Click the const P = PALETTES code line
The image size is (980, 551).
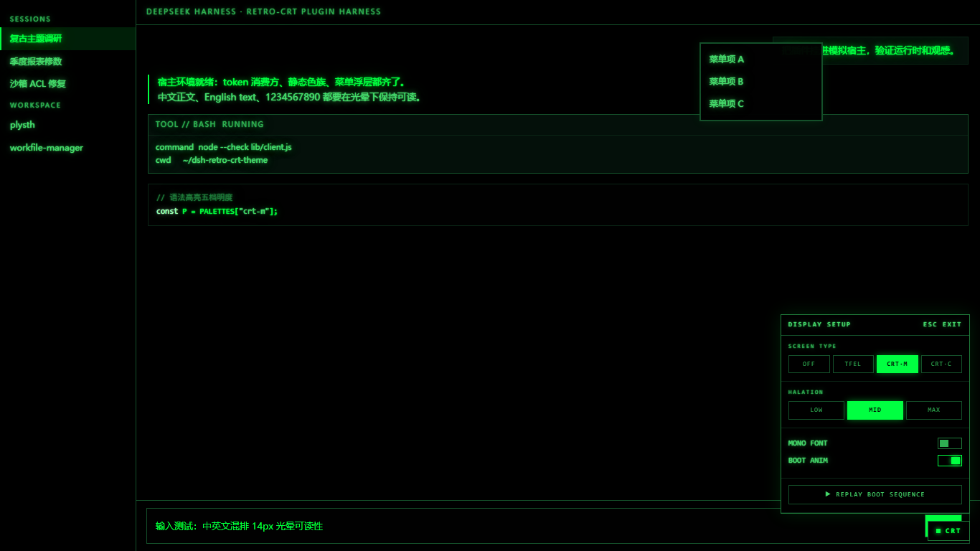pos(217,212)
